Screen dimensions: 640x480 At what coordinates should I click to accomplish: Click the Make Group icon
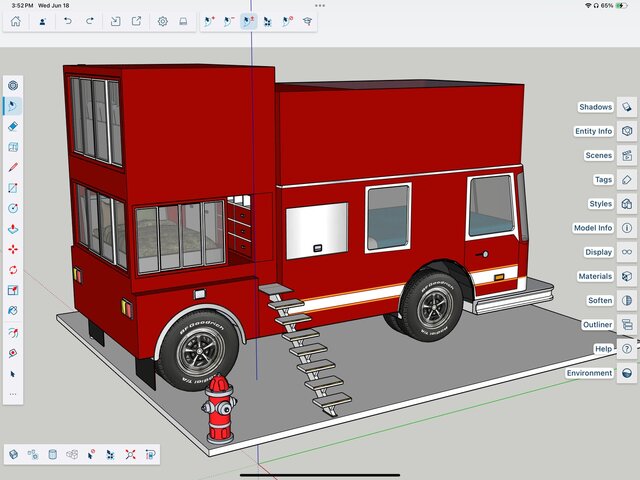pyautogui.click(x=33, y=454)
